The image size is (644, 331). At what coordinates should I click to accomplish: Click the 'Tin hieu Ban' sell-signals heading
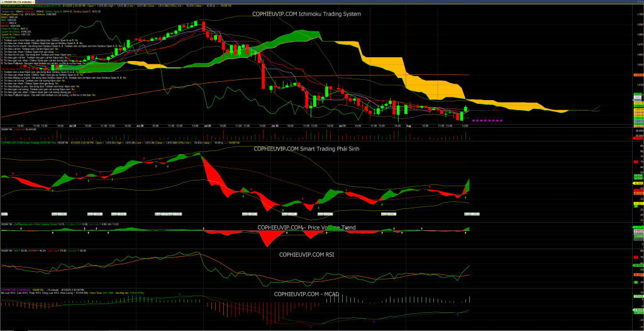point(9,69)
